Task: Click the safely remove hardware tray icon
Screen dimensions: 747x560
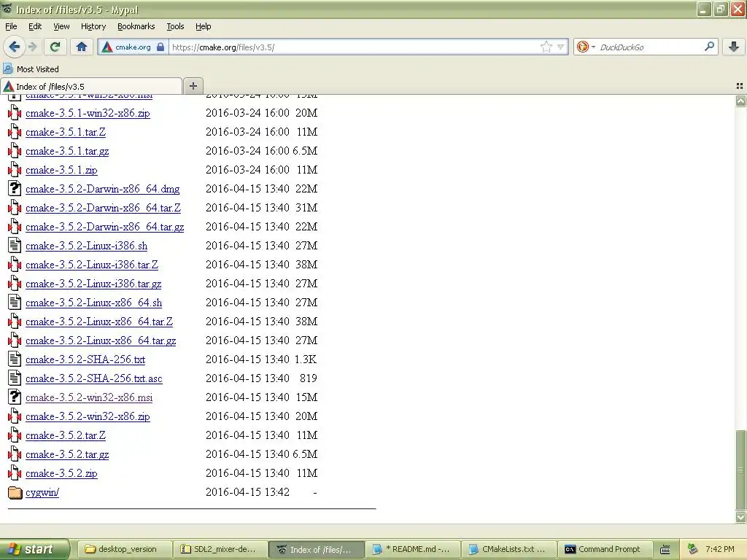Action: click(x=693, y=549)
